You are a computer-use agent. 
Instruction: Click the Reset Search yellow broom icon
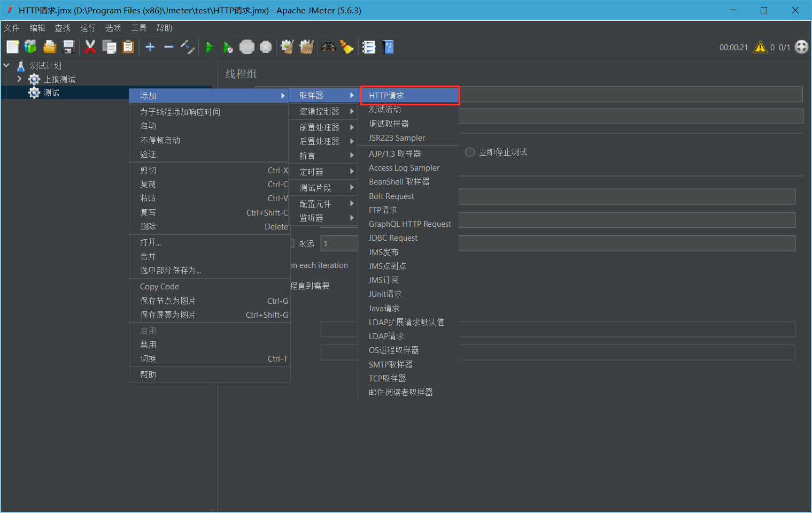point(347,47)
